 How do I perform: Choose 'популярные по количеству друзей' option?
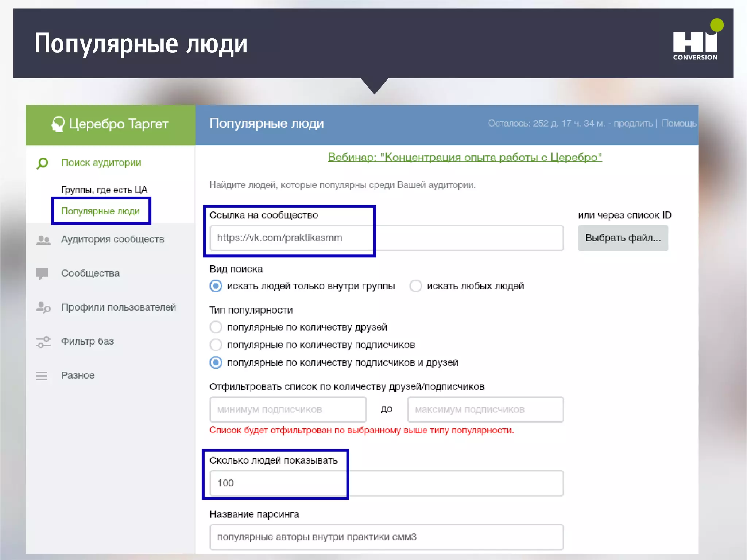tap(216, 327)
